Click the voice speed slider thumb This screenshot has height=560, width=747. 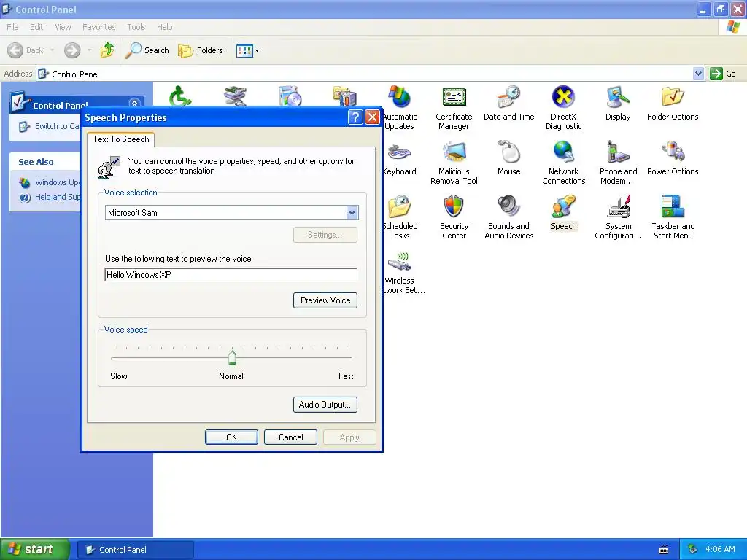pos(232,357)
